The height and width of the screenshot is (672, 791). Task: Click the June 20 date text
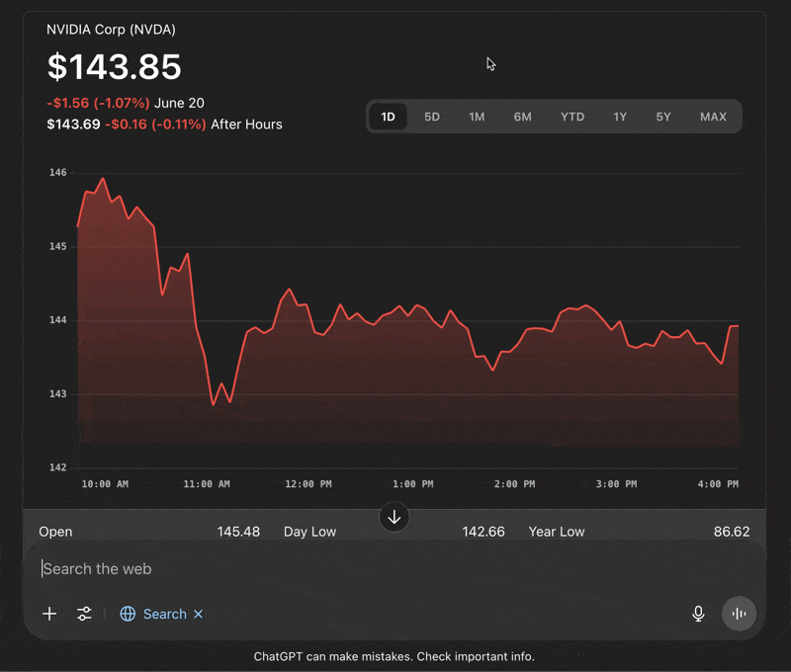(x=179, y=103)
